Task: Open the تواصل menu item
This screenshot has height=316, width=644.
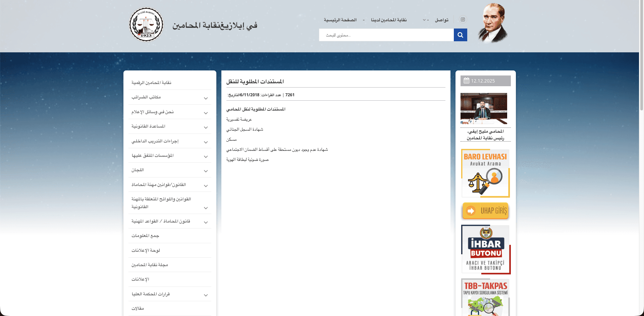Action: 442,20
